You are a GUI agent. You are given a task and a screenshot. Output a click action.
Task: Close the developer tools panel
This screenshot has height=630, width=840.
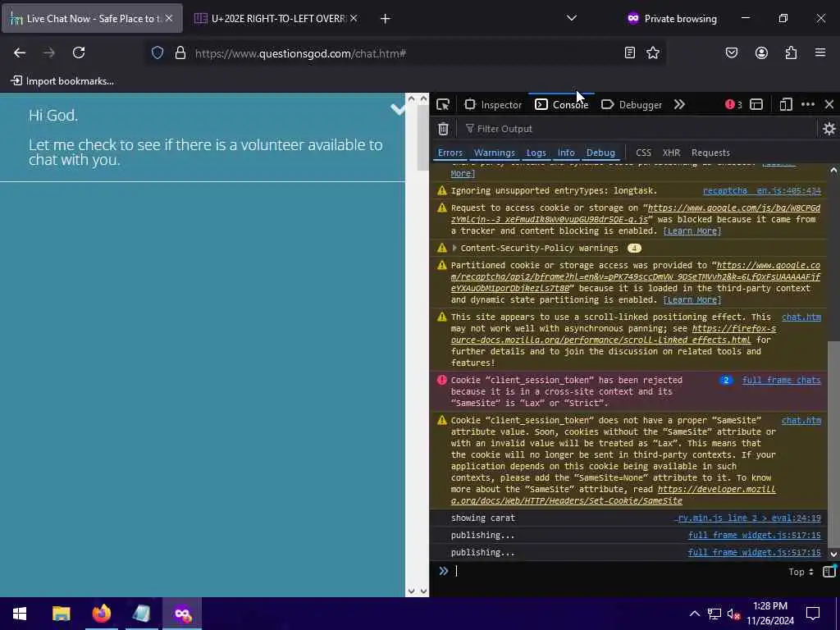[829, 104]
